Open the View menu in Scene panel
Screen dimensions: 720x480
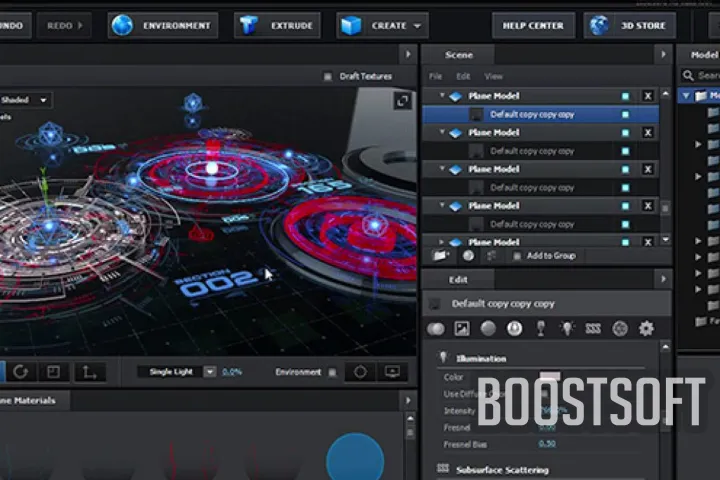click(x=493, y=76)
